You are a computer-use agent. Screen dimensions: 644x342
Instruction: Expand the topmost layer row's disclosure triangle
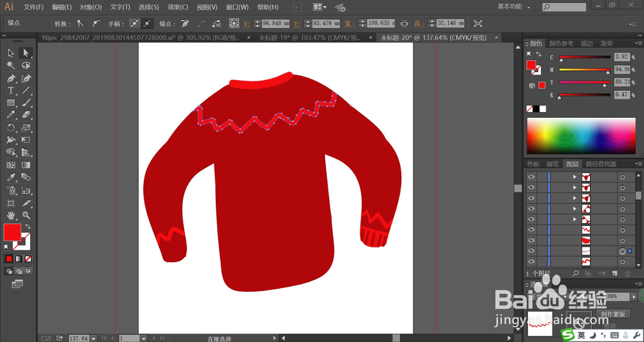574,177
